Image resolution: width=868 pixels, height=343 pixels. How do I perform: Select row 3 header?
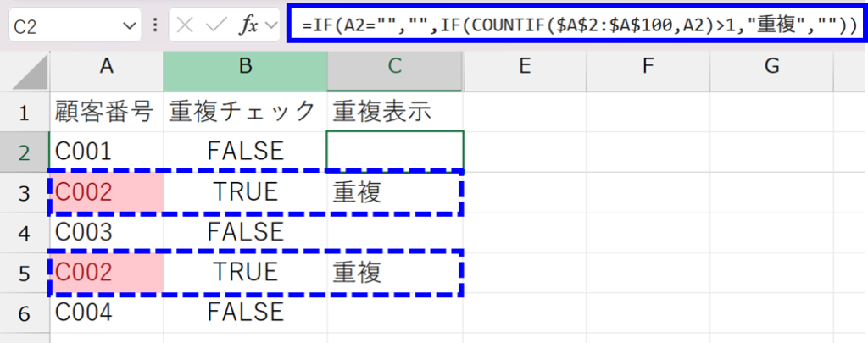[x=25, y=192]
